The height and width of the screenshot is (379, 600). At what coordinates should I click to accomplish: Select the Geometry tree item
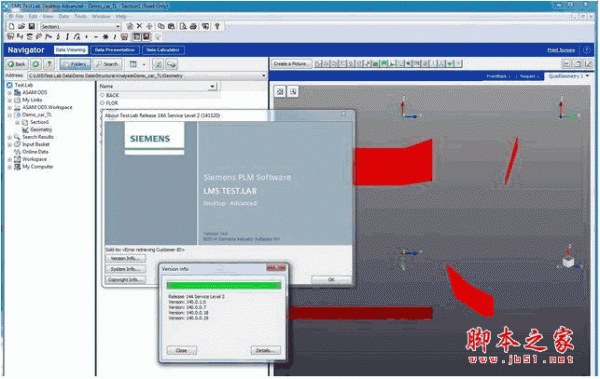[41, 130]
